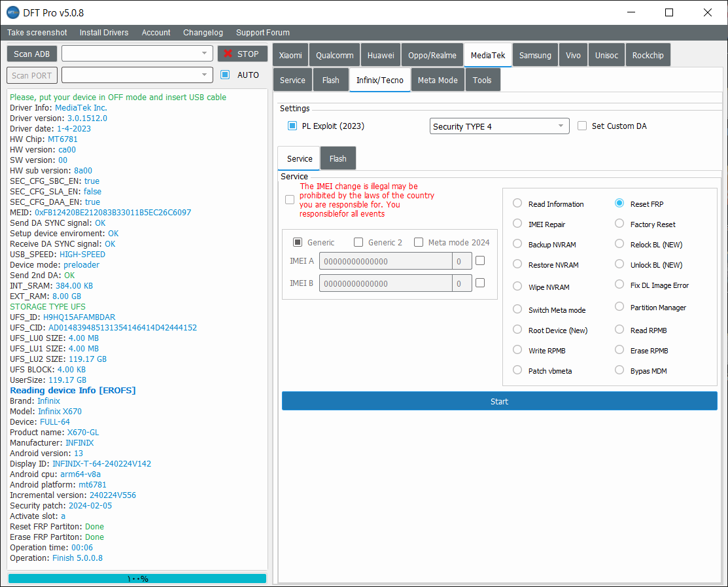Select Restore NVRAM radio option
The image size is (728, 587).
click(517, 265)
